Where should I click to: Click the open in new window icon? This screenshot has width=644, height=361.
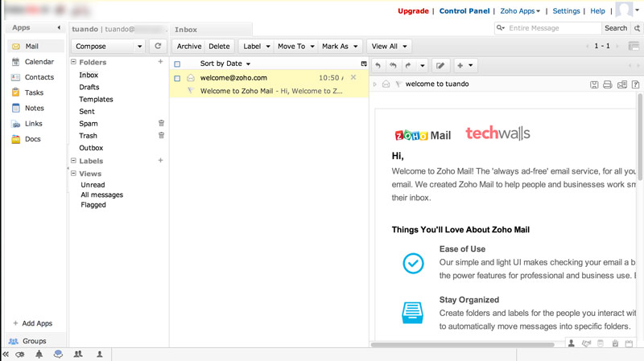[x=622, y=84]
